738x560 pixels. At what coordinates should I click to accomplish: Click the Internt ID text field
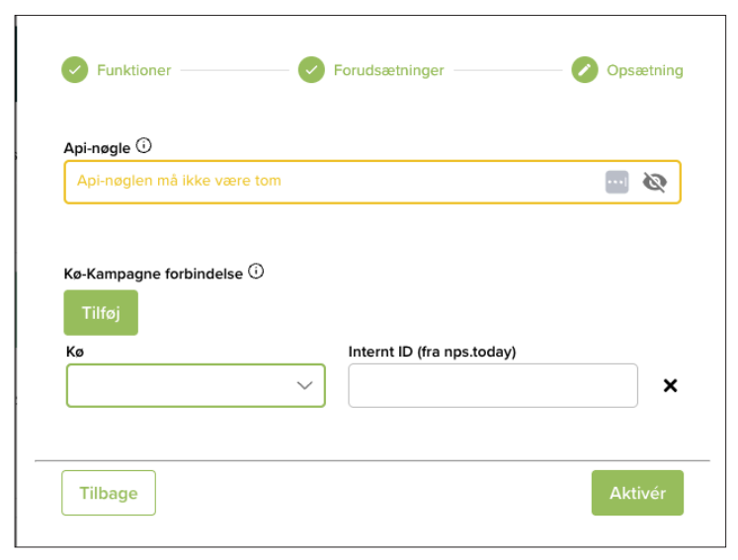tap(493, 385)
